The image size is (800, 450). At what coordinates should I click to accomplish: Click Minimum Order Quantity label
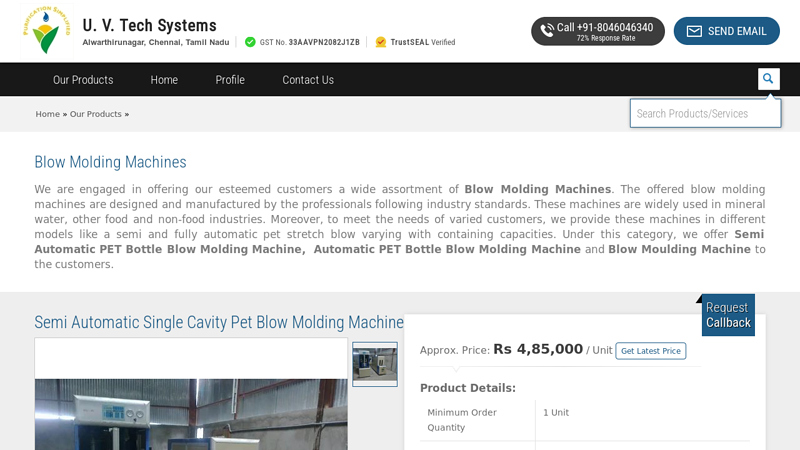pyautogui.click(x=462, y=420)
